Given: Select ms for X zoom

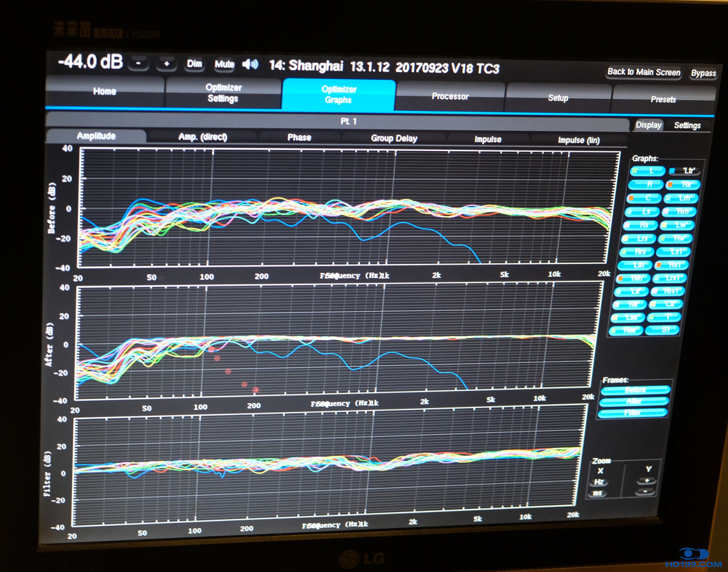Looking at the screenshot, I should click(x=599, y=494).
